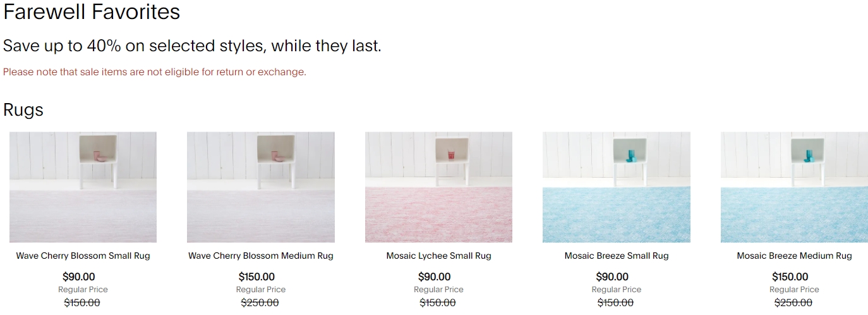Viewport: 868px width, 315px height.
Task: Click the Farewell Favorites heading
Action: coord(92,11)
